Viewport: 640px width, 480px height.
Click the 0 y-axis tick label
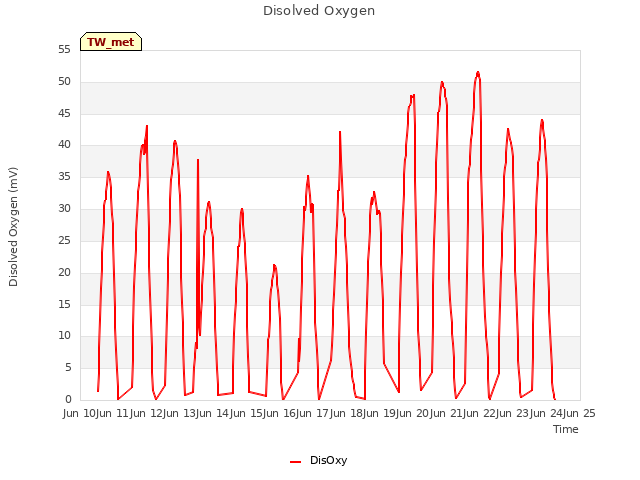click(x=68, y=399)
